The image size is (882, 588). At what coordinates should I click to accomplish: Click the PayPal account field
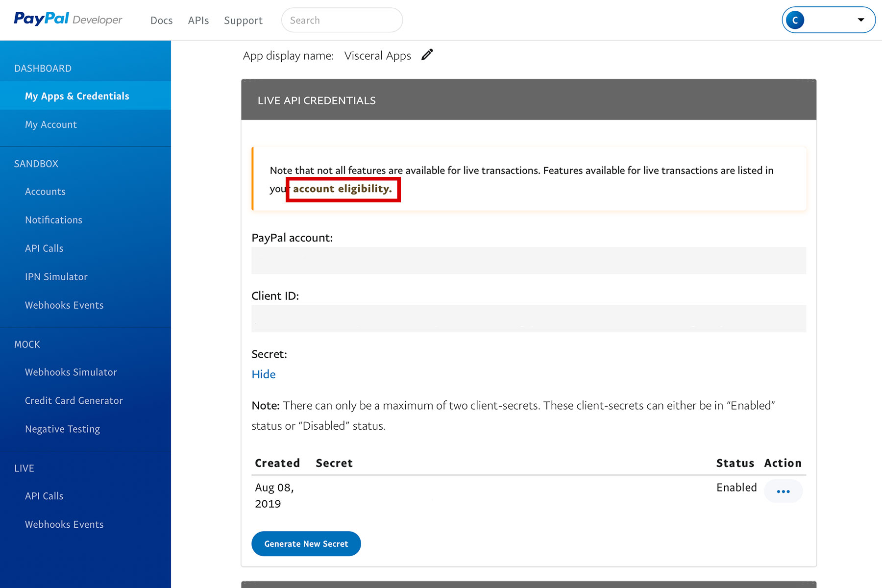click(x=529, y=260)
